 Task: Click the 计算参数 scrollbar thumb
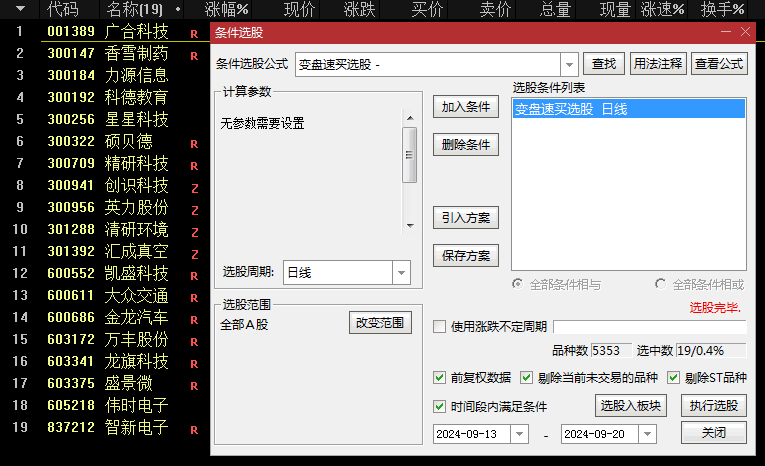tap(410, 155)
